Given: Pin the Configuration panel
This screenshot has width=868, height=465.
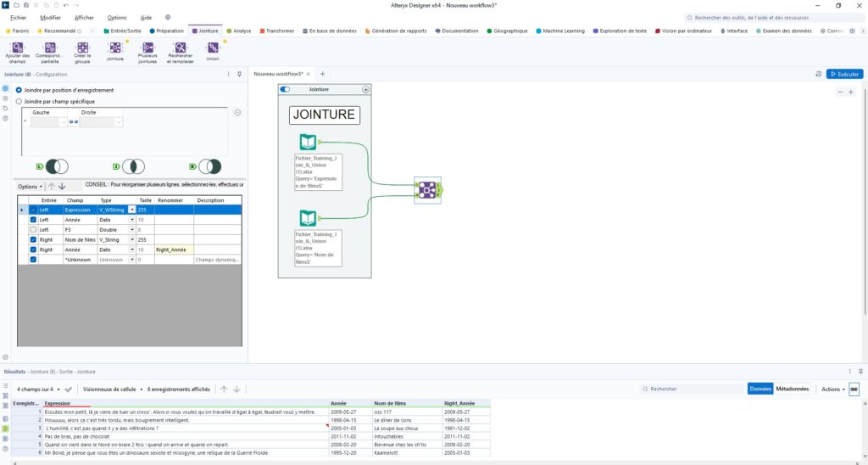Looking at the screenshot, I should coord(239,75).
